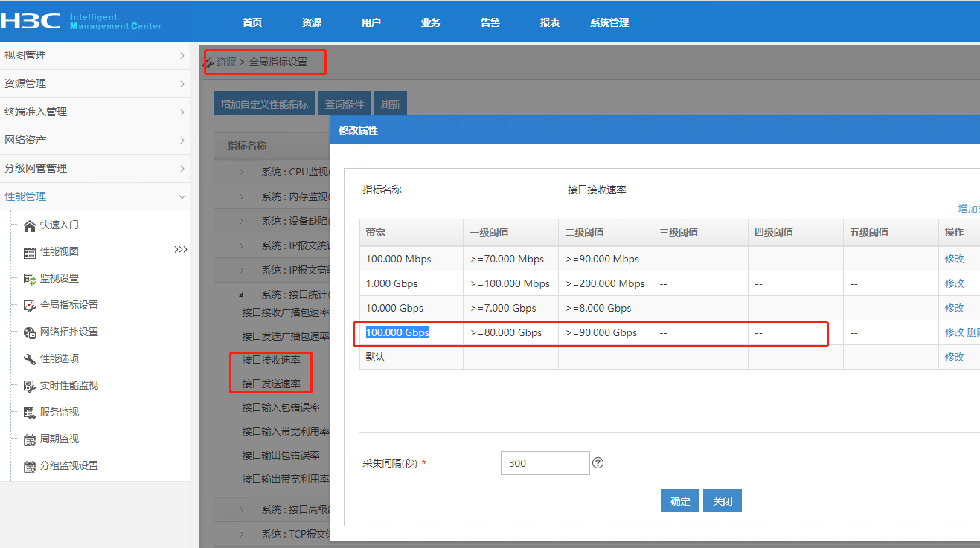Click the 网络拓扑设置 icon
The width and height of the screenshot is (980, 548).
[x=30, y=332]
